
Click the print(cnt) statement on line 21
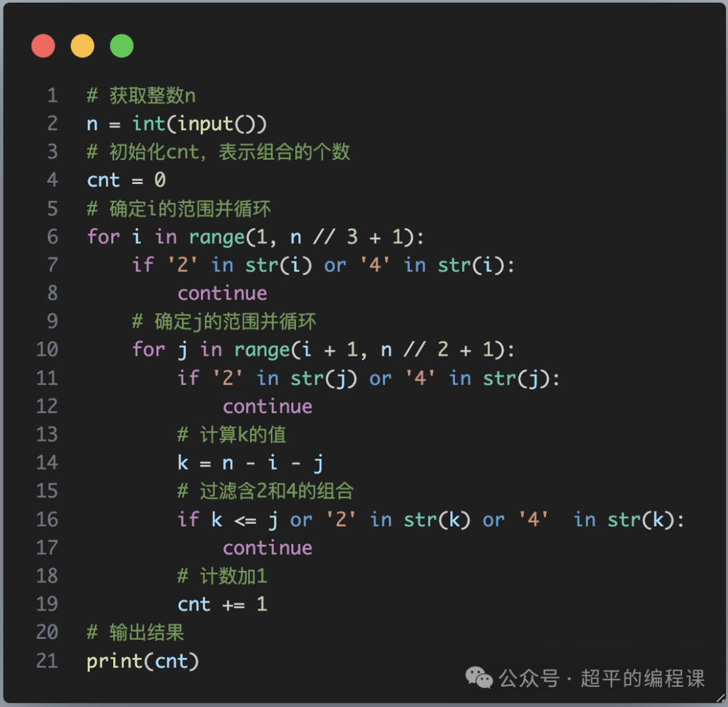[142, 660]
